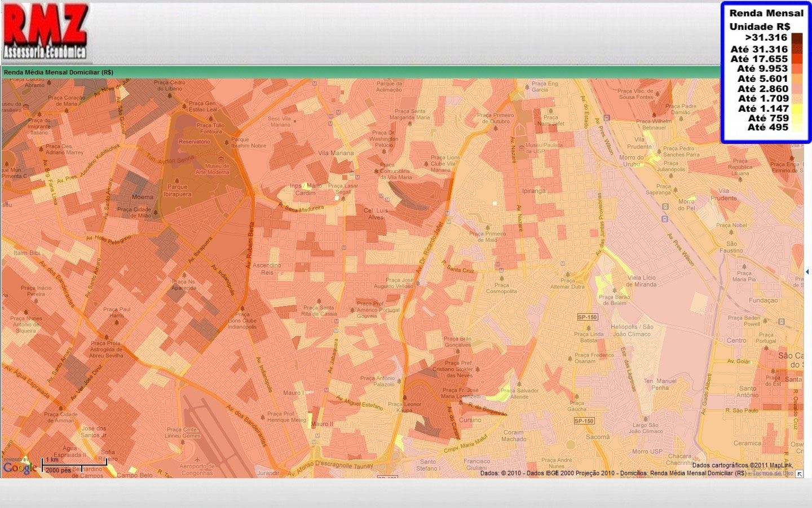
Task: Click the side panel arrow on right edge
Action: click(807, 272)
